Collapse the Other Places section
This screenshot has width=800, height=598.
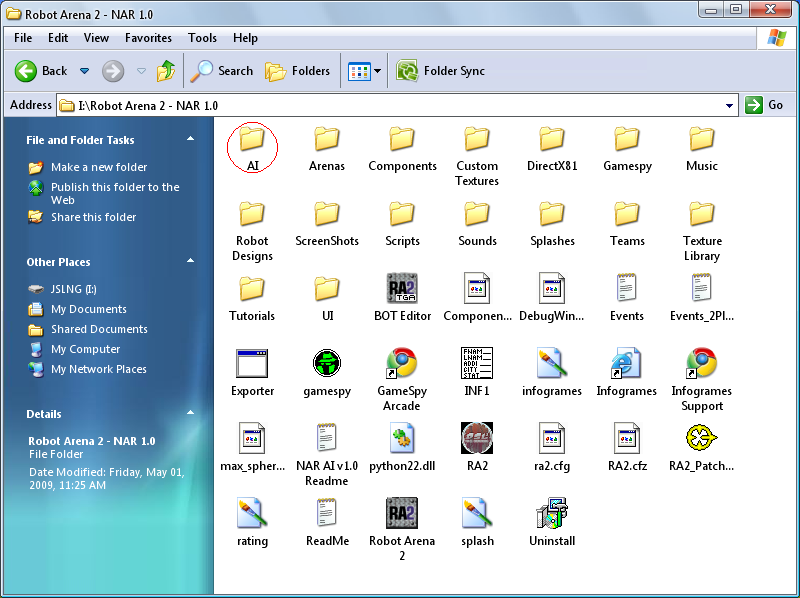190,262
